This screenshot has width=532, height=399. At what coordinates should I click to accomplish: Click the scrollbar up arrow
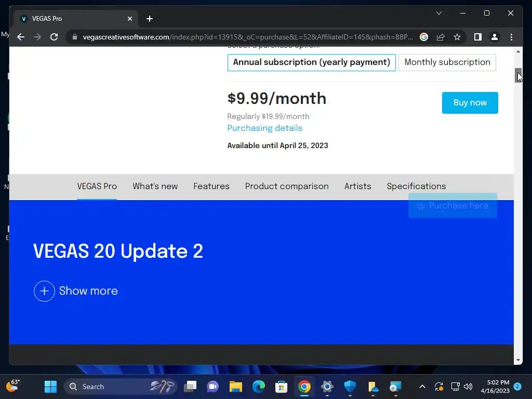(x=518, y=51)
